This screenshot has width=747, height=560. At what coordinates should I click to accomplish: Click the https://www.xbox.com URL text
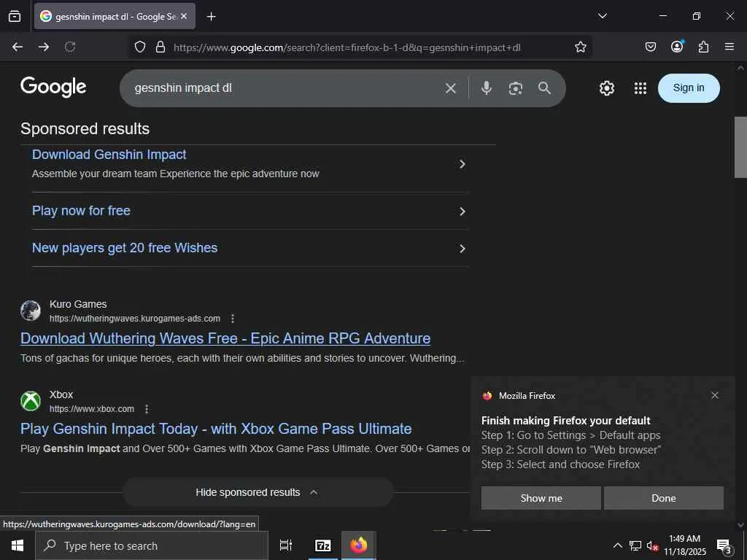tap(92, 409)
